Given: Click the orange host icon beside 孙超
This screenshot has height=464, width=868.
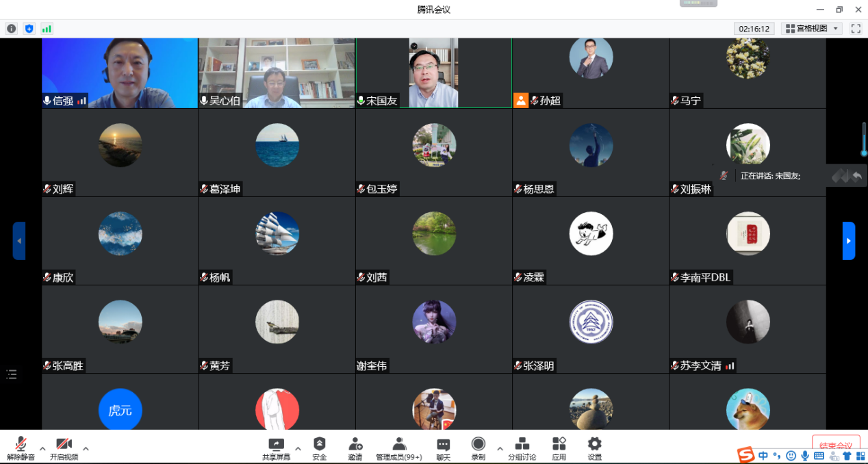Looking at the screenshot, I should (521, 101).
